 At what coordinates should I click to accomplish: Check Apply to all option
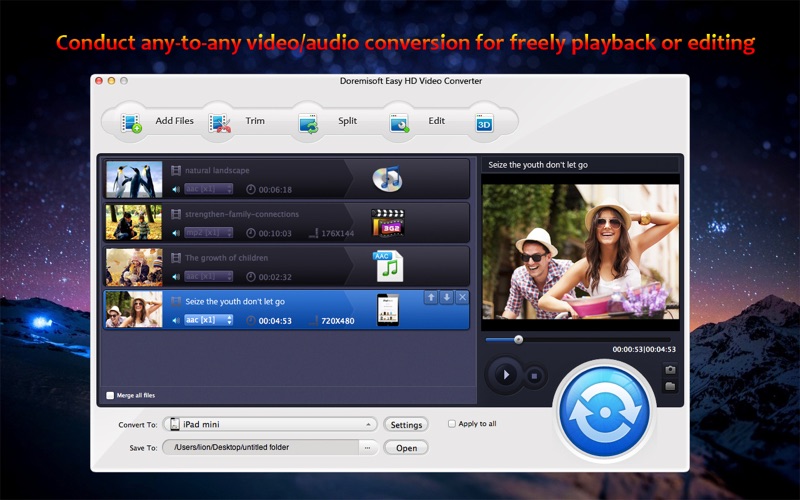pyautogui.click(x=452, y=424)
